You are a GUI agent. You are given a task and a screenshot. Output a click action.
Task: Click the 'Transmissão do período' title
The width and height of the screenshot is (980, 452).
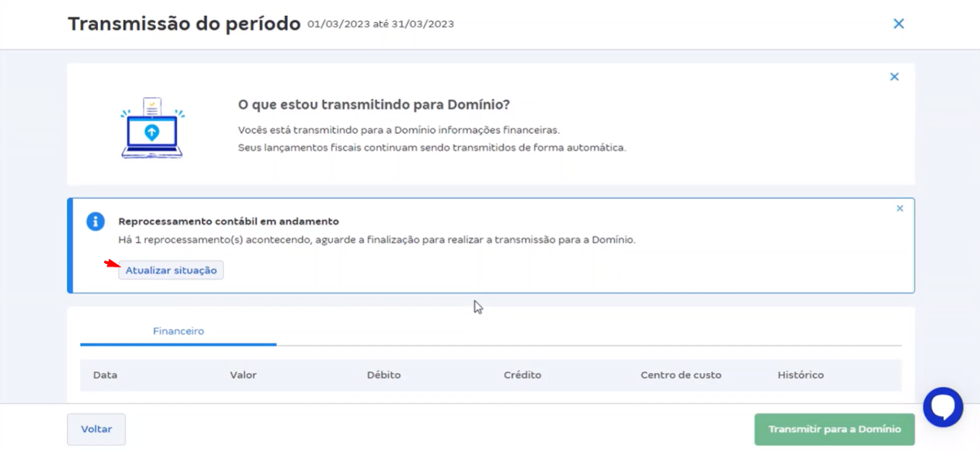[184, 23]
